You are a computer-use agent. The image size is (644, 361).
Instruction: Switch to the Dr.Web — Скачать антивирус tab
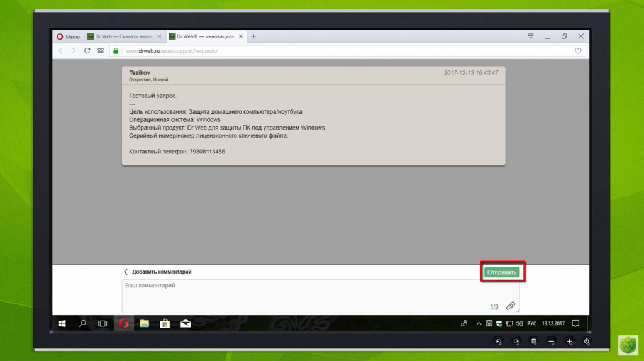pyautogui.click(x=125, y=36)
